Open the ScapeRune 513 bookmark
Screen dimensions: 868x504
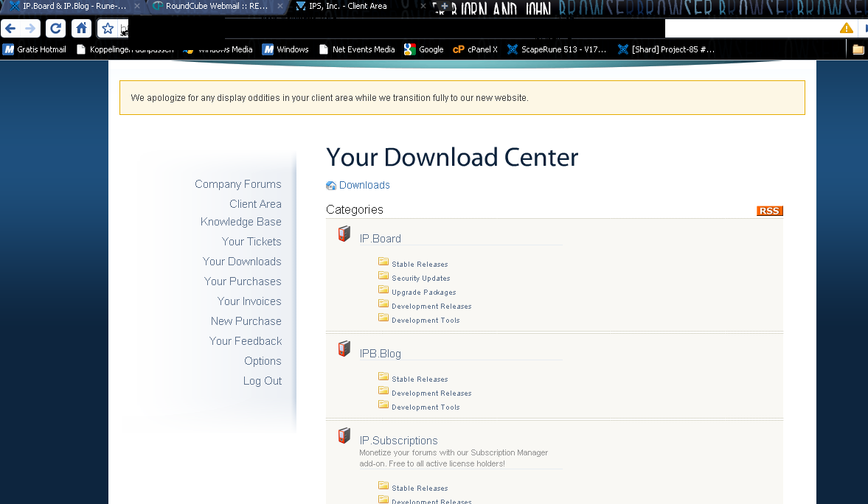pyautogui.click(x=557, y=49)
